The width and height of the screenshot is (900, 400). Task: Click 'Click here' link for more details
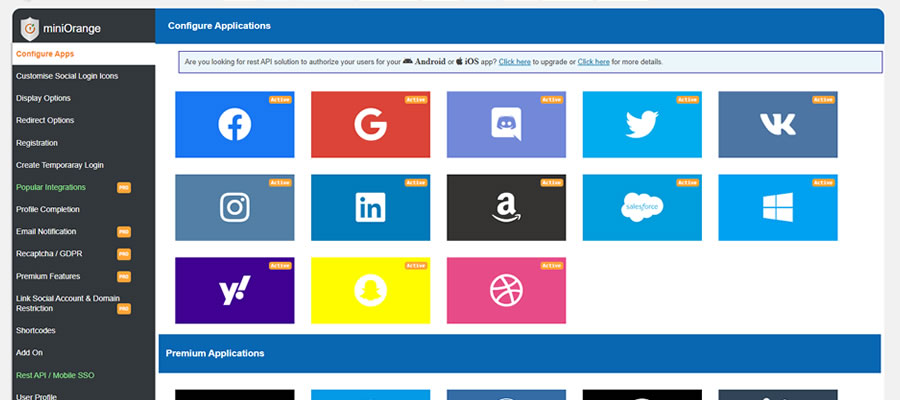point(593,62)
